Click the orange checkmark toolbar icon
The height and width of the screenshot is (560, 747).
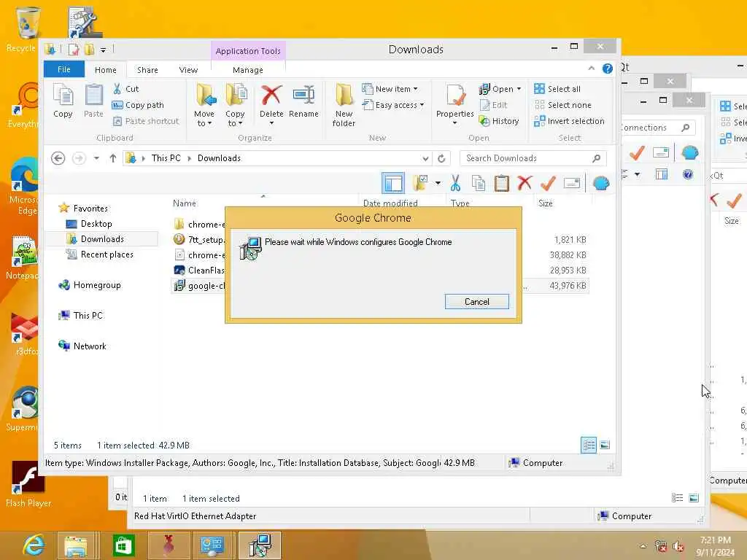[549, 183]
